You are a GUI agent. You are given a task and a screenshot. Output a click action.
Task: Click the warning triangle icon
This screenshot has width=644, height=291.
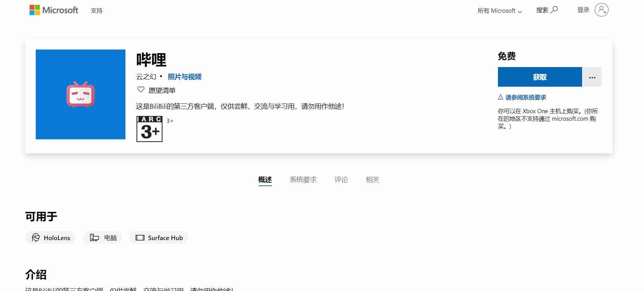tap(501, 97)
